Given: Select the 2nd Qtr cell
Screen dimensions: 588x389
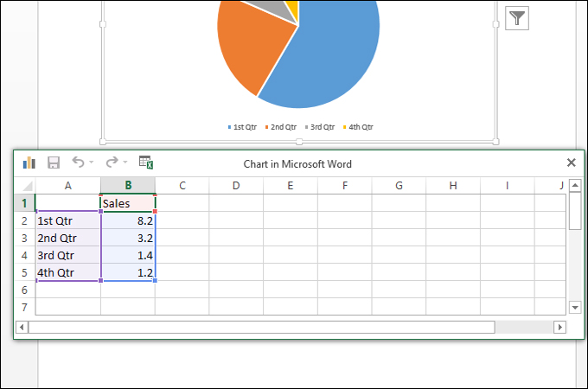Looking at the screenshot, I should point(67,238).
